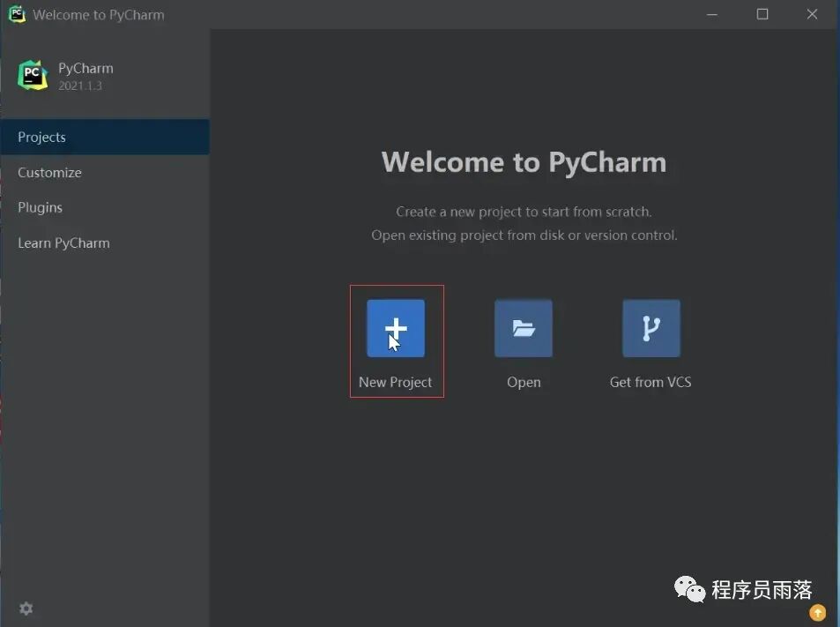Click the Get from VCS label
The height and width of the screenshot is (627, 840).
point(650,382)
